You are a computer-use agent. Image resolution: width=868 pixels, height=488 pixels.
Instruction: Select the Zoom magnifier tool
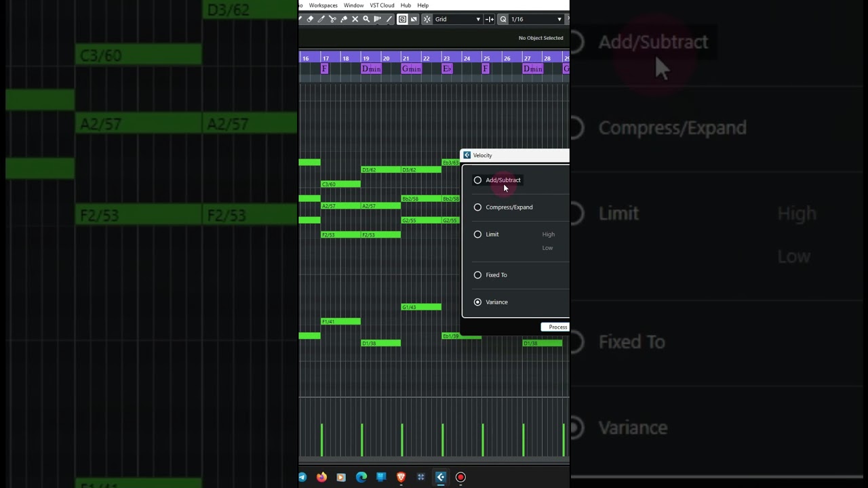click(366, 19)
